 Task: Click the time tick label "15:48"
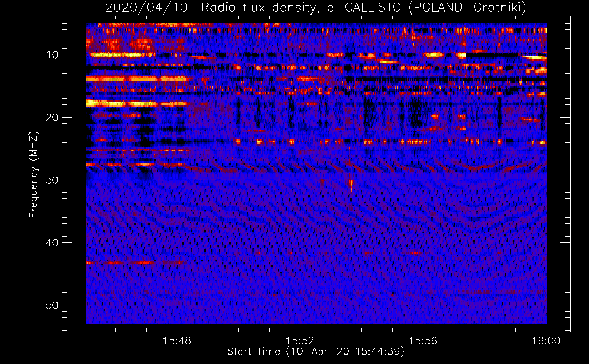tap(177, 341)
